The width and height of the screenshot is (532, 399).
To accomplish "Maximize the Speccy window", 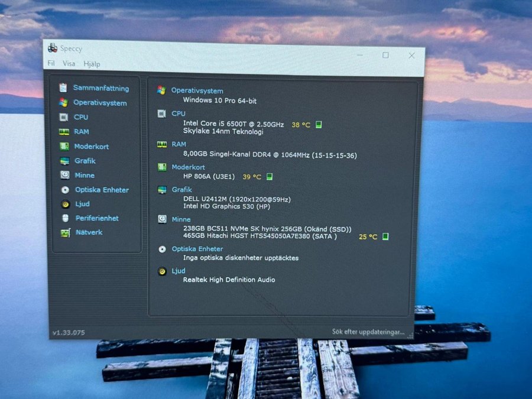I will click(385, 55).
